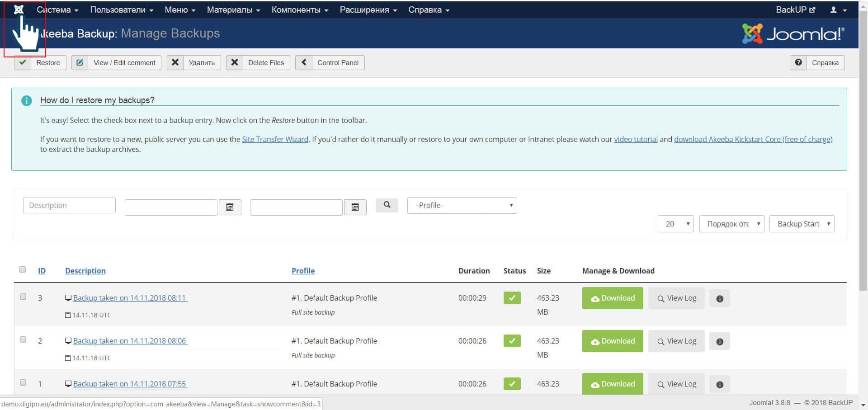868x410 pixels.
Task: Open the second date calendar picker icon
Action: click(355, 207)
